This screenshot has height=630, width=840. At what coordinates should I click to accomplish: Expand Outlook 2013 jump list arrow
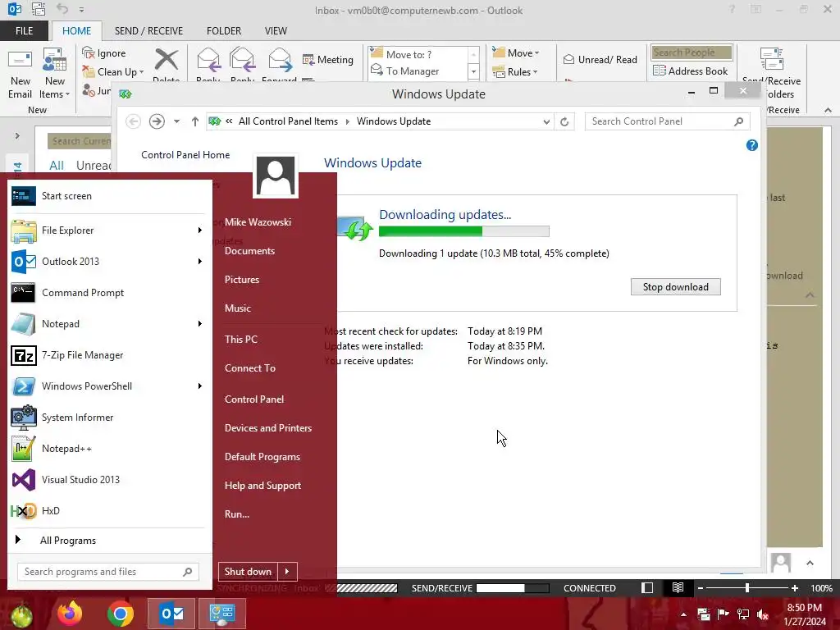click(200, 262)
